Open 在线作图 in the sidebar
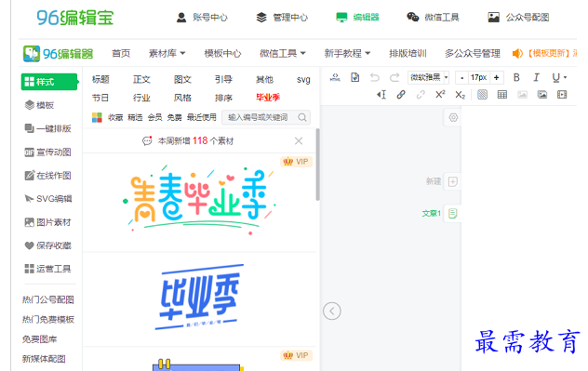588x371 pixels. [x=47, y=176]
